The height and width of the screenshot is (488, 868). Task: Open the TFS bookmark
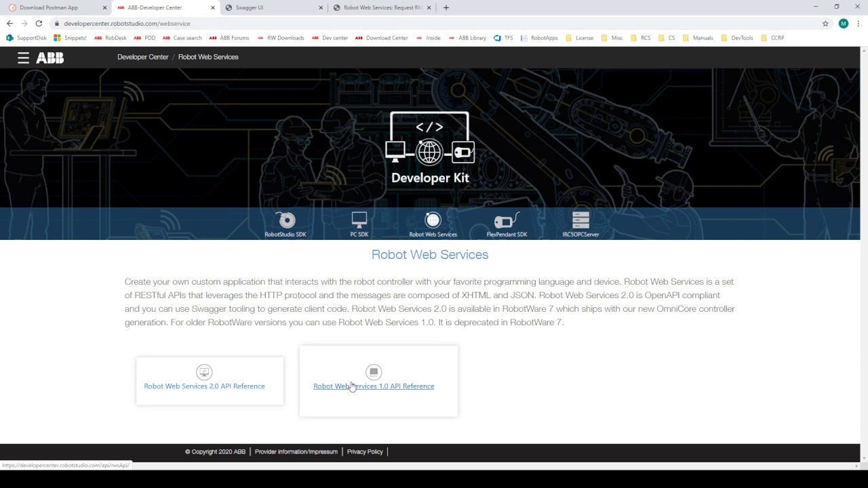504,38
